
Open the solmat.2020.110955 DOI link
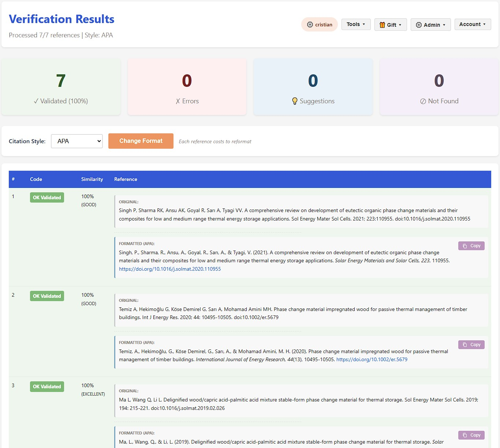170,269
